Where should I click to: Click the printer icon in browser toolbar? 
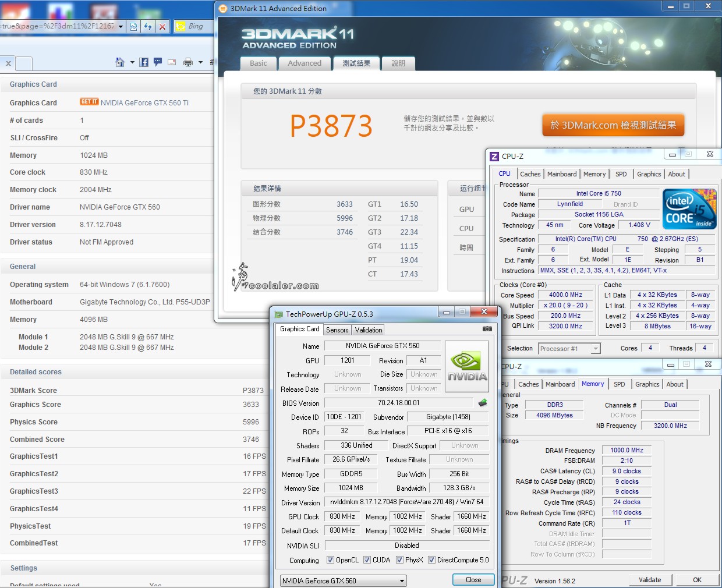(188, 62)
